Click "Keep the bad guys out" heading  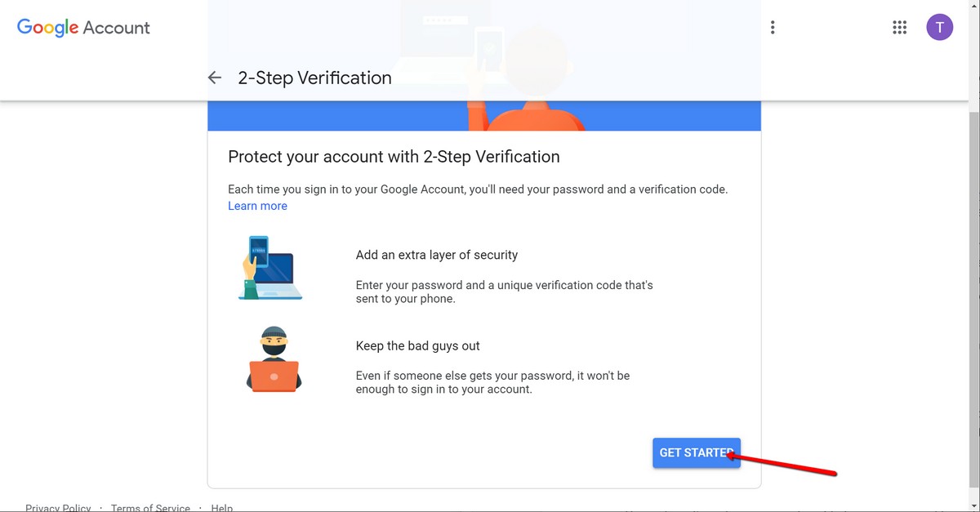pyautogui.click(x=417, y=345)
